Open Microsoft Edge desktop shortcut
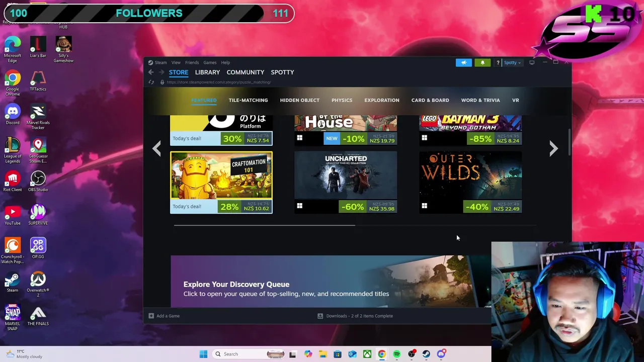644x362 pixels. click(13, 49)
